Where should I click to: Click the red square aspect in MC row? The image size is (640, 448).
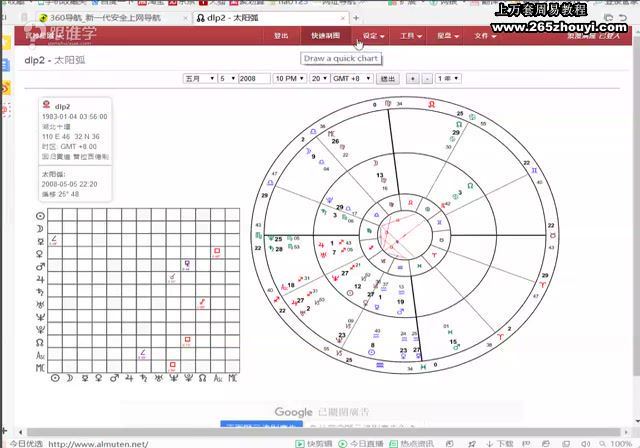tap(172, 366)
